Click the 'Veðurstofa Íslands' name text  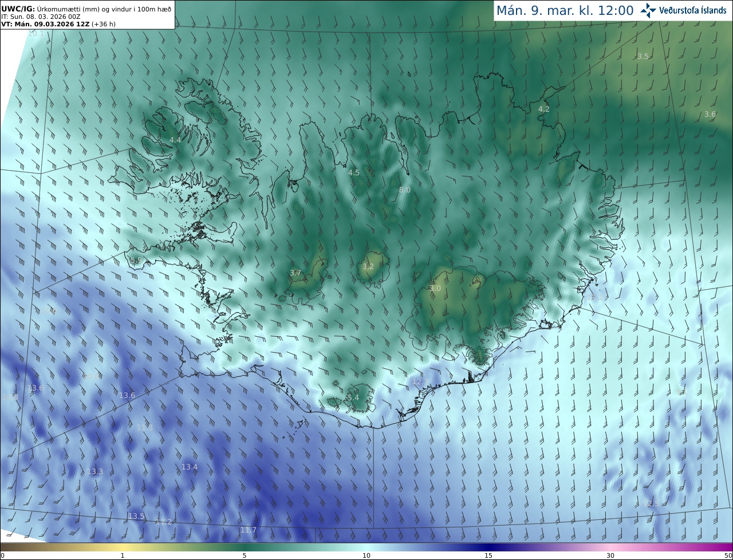click(693, 10)
